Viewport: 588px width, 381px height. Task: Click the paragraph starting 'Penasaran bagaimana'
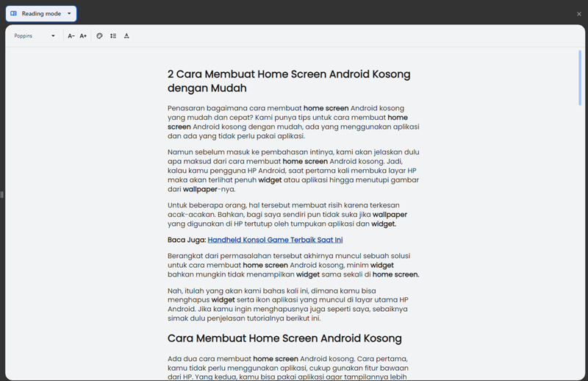pos(293,121)
